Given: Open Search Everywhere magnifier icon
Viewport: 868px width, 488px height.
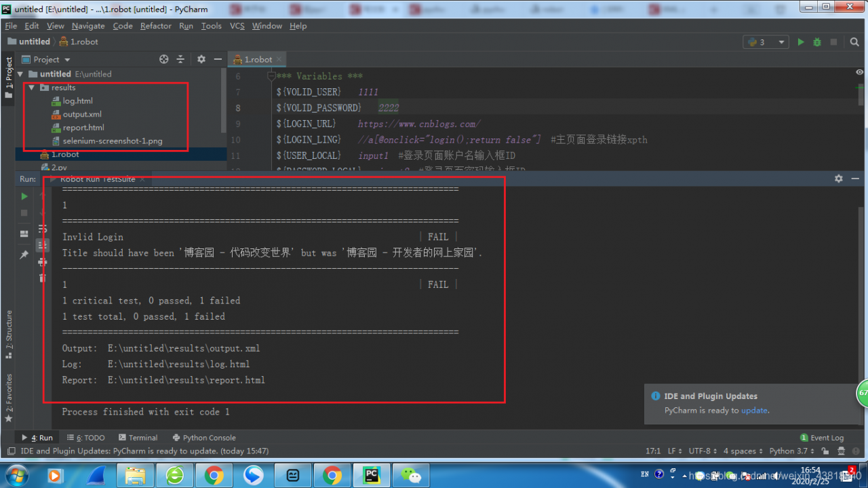Looking at the screenshot, I should pos(854,42).
